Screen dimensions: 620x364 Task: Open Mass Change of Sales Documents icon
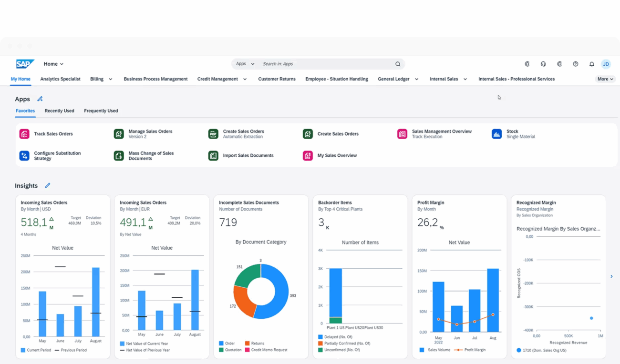coord(119,155)
